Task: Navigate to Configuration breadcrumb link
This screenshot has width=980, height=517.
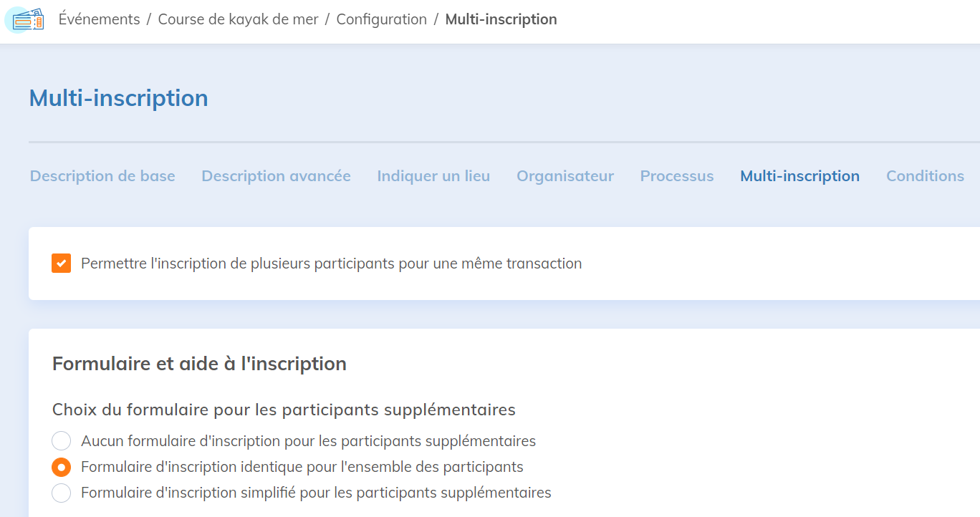Action: [x=381, y=19]
